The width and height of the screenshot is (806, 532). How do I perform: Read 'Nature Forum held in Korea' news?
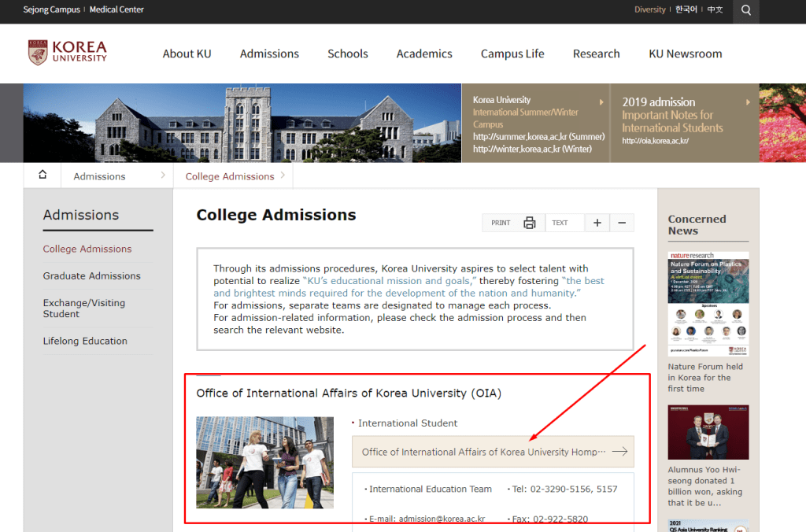coord(705,378)
